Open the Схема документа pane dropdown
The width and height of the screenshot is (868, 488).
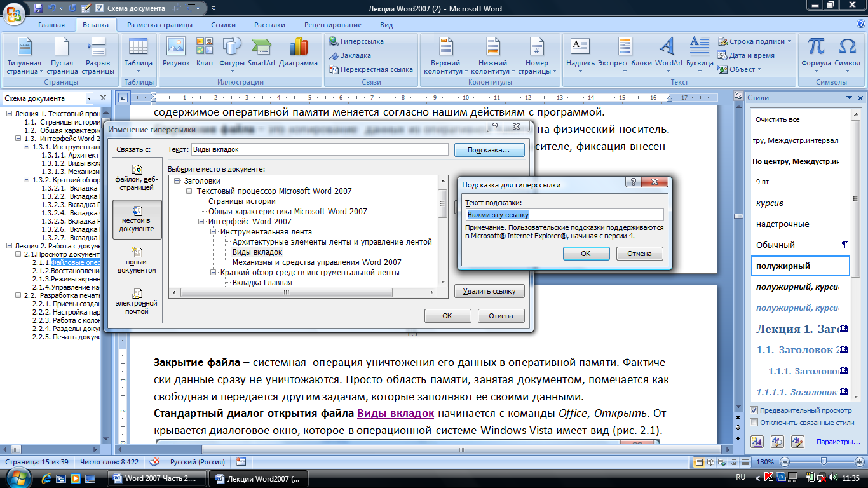pyautogui.click(x=88, y=98)
